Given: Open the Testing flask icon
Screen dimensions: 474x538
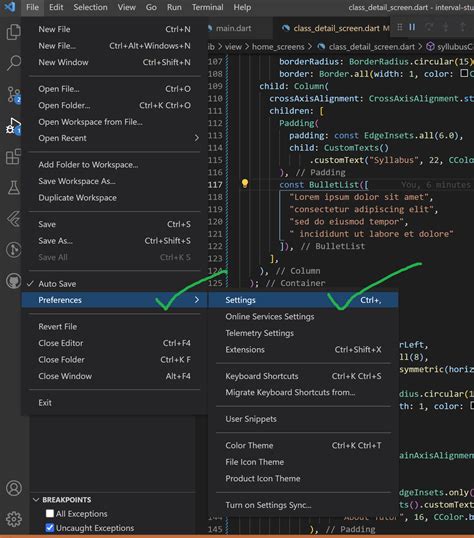Looking at the screenshot, I should point(14,187).
